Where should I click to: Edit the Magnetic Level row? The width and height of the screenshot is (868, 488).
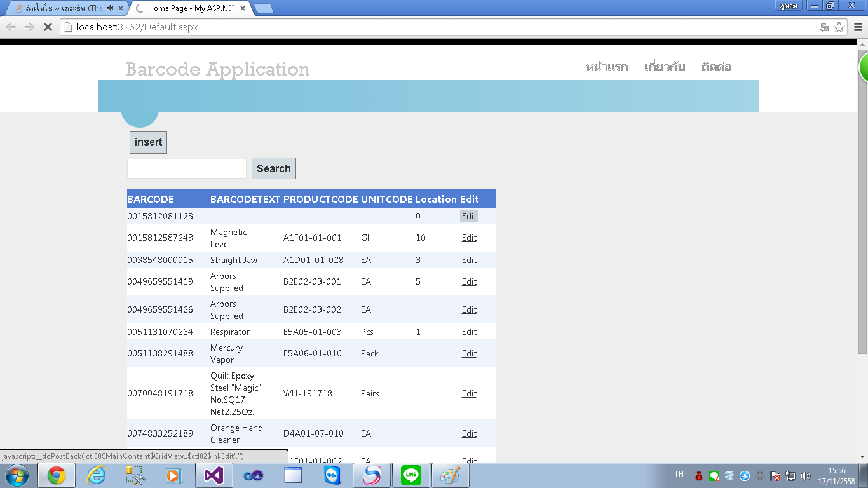(469, 238)
